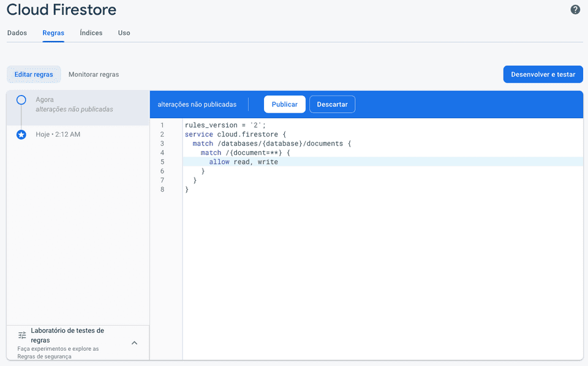Click the help question mark icon
The height and width of the screenshot is (366, 588).
tap(575, 10)
